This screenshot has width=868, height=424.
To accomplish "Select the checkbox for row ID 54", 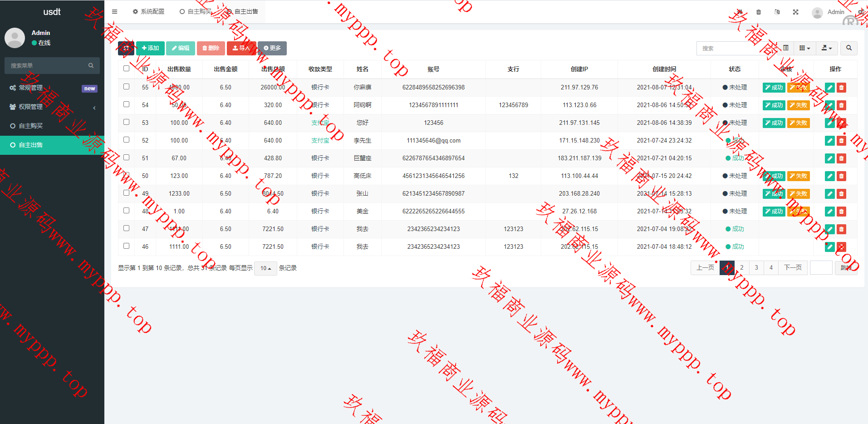I will (x=126, y=104).
